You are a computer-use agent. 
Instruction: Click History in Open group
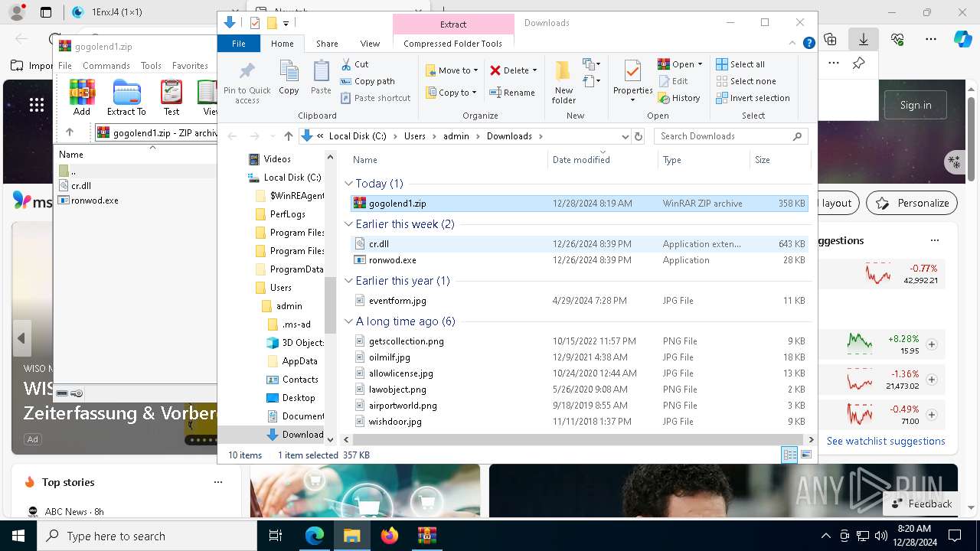[x=679, y=98]
